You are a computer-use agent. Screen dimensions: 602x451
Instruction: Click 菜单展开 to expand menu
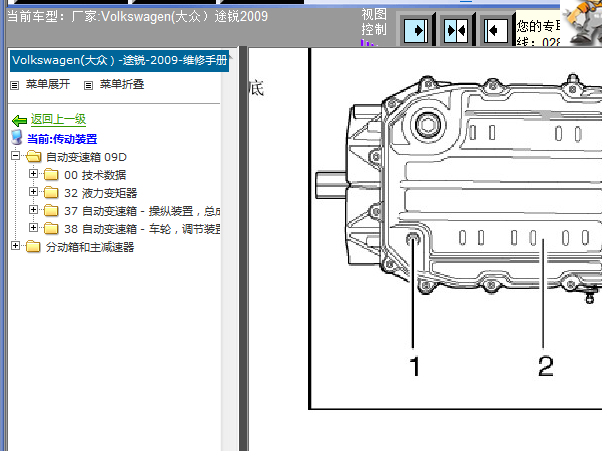tap(48, 84)
